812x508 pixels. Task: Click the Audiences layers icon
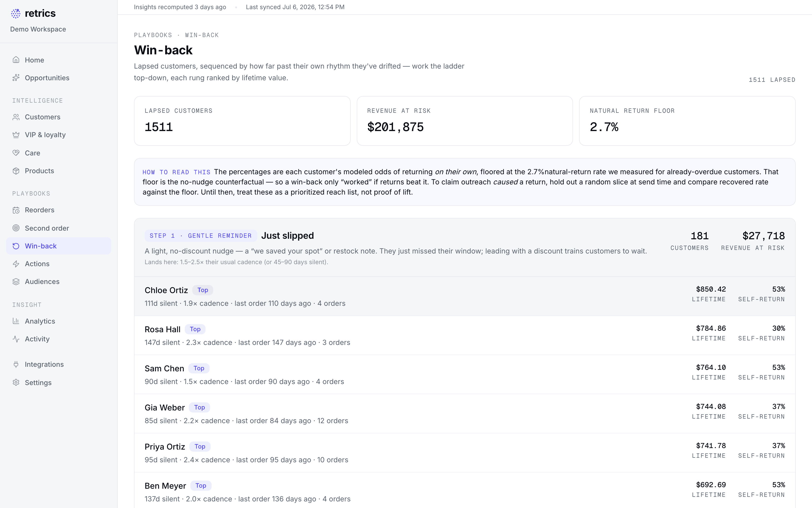coord(16,281)
